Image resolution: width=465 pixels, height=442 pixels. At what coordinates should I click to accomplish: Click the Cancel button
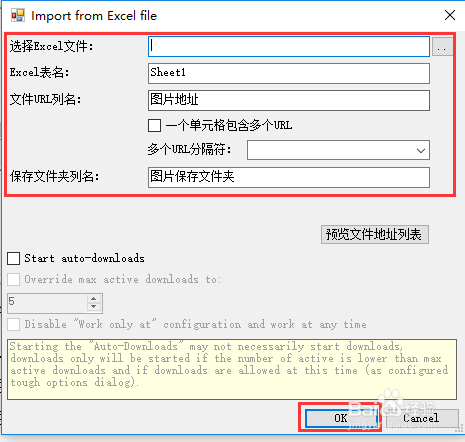pos(421,418)
